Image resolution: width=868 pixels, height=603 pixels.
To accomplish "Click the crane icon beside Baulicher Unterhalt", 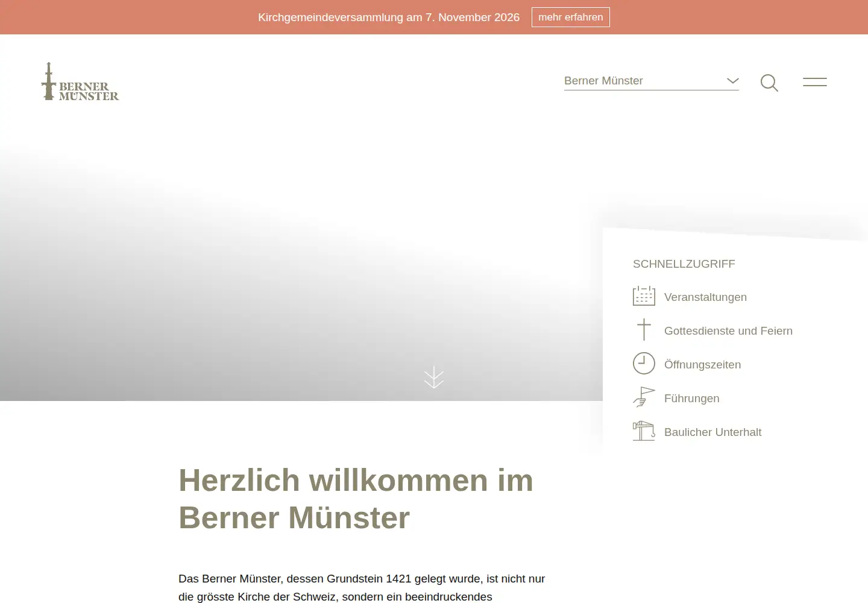I will click(644, 431).
